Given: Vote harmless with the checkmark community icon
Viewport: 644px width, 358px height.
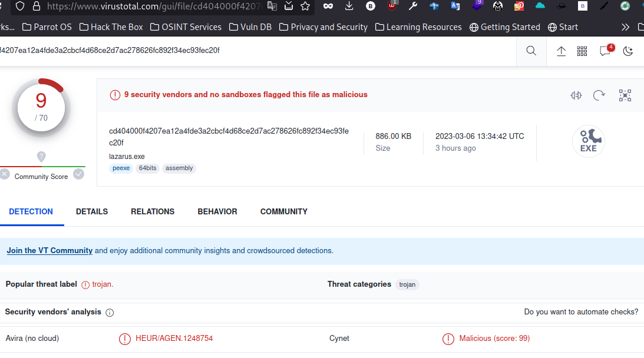Looking at the screenshot, I should (78, 174).
